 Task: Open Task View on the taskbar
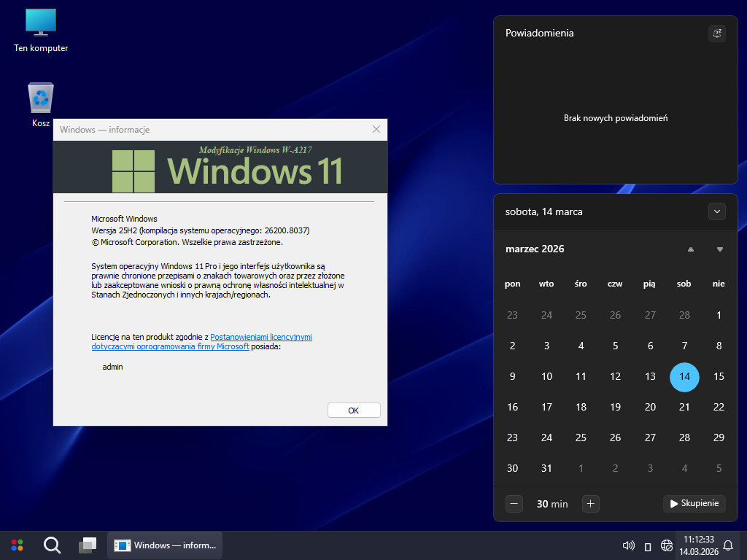tap(88, 545)
